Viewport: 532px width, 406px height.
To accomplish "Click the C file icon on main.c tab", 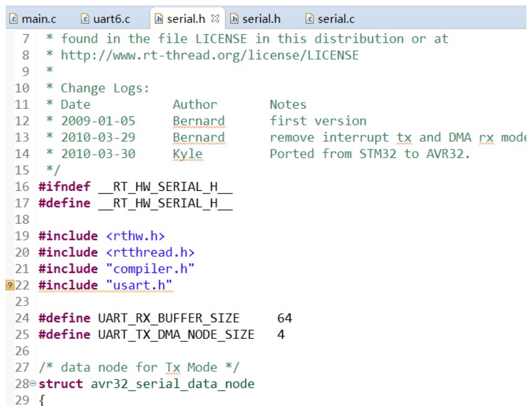I will [14, 19].
